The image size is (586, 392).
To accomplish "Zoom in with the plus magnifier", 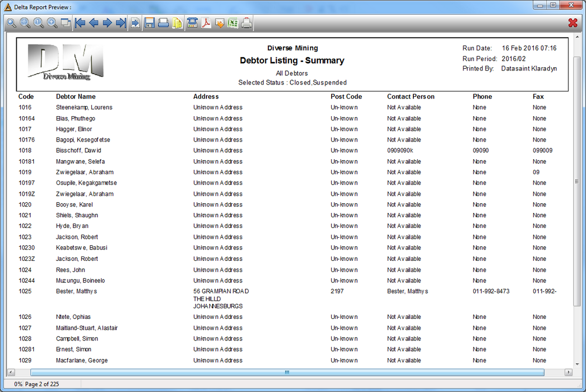I will click(x=52, y=23).
